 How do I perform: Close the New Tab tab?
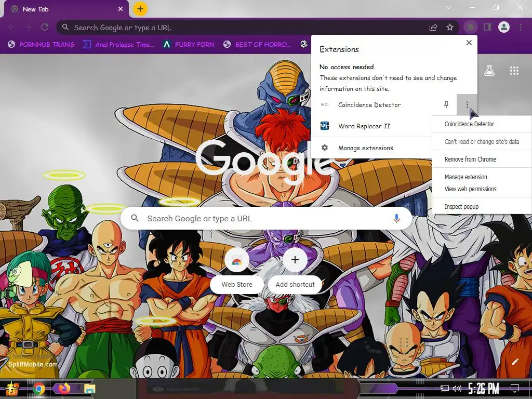[x=121, y=9]
